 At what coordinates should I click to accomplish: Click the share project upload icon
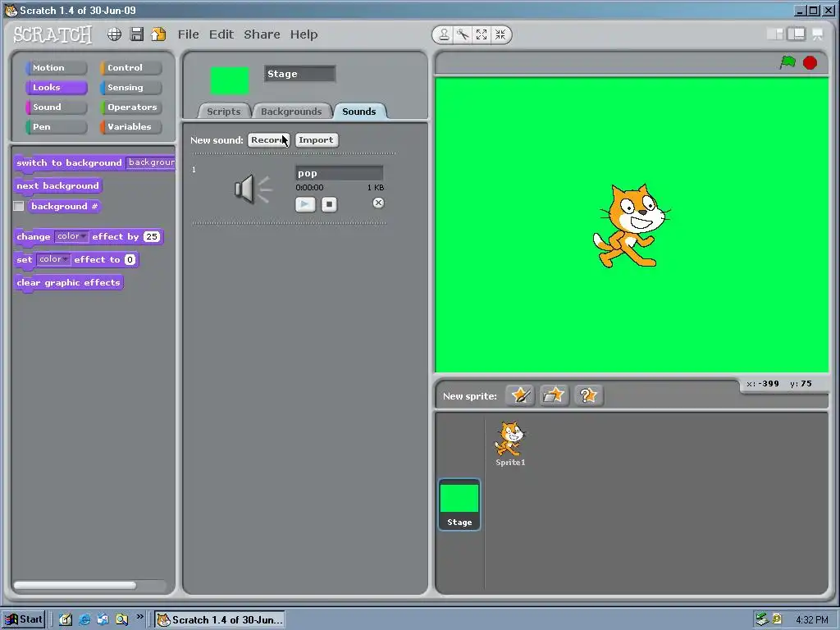click(158, 34)
